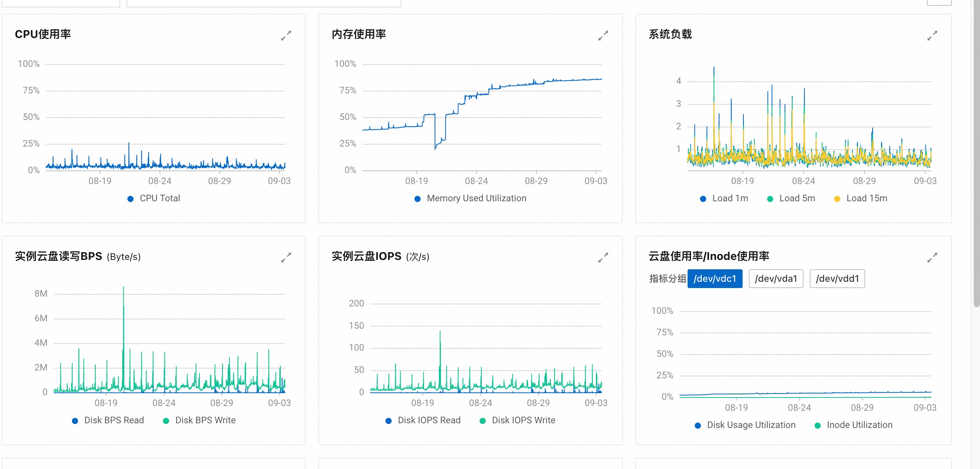Viewport: 980px width, 469px height.
Task: Expand the 实例云盘读写BPS chart to fullscreen
Action: pyautogui.click(x=286, y=258)
